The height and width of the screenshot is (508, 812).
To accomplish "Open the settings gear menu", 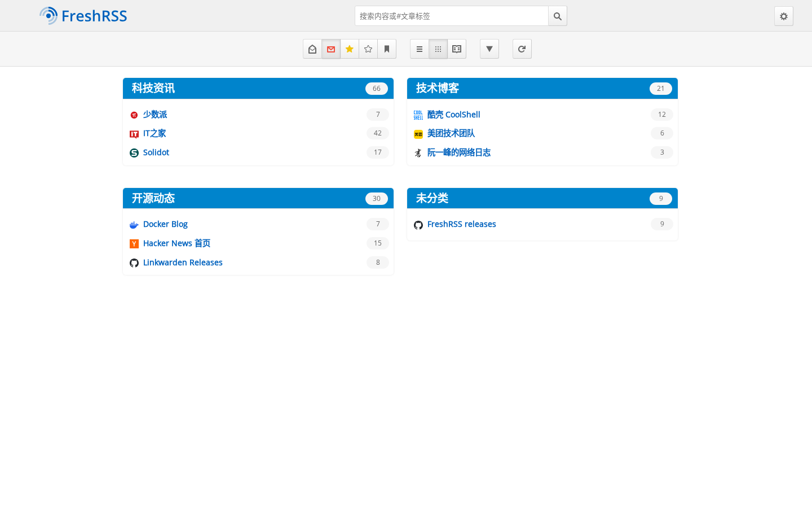I will coord(784,16).
